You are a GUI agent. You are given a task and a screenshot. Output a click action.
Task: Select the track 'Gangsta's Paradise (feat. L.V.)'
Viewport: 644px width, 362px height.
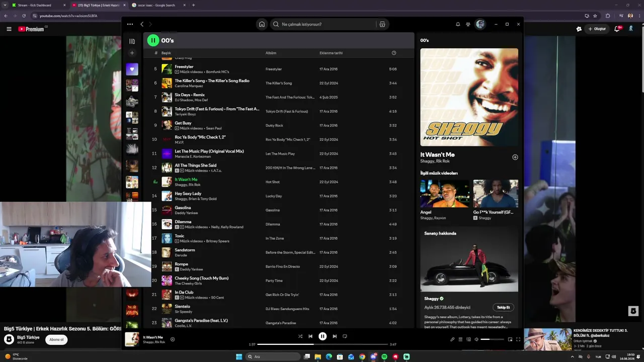(201, 320)
